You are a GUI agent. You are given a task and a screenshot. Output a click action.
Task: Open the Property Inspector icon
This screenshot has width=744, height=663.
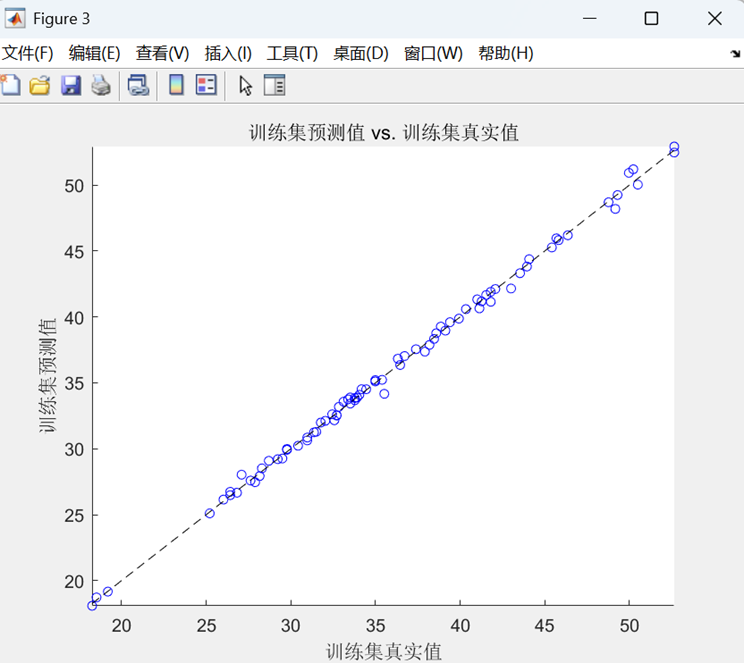click(x=274, y=85)
